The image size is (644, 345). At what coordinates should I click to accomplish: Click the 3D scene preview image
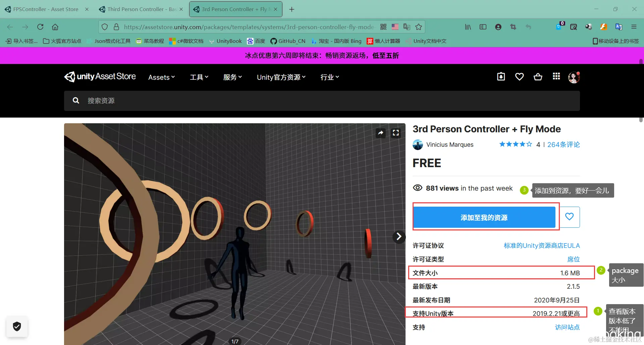pos(235,234)
